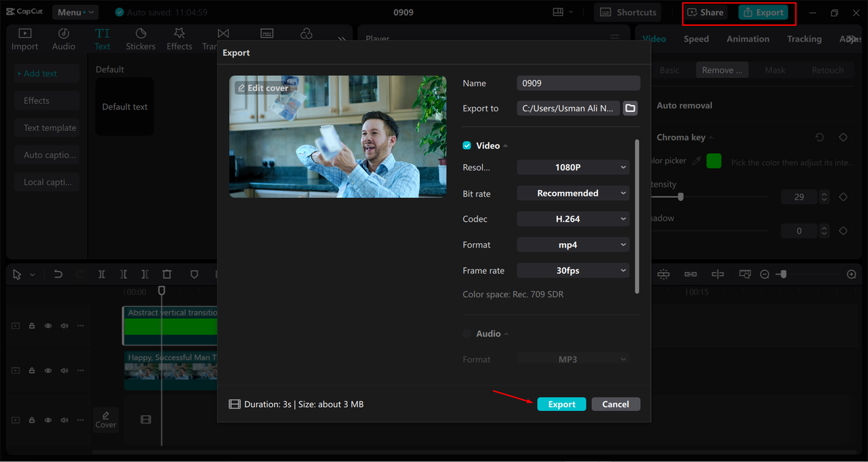The height and width of the screenshot is (462, 868).
Task: Click the Delete left trim icon
Action: [x=123, y=274]
